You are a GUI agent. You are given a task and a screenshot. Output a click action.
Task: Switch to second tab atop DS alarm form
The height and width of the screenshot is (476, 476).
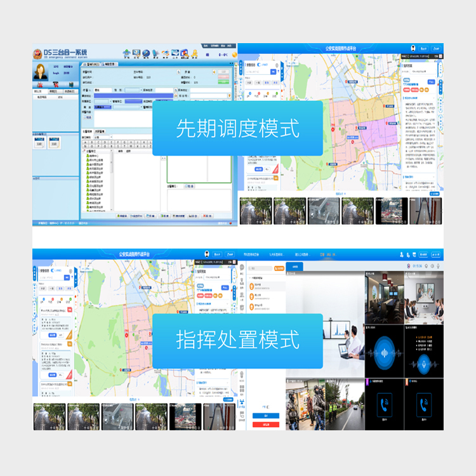[x=110, y=64]
